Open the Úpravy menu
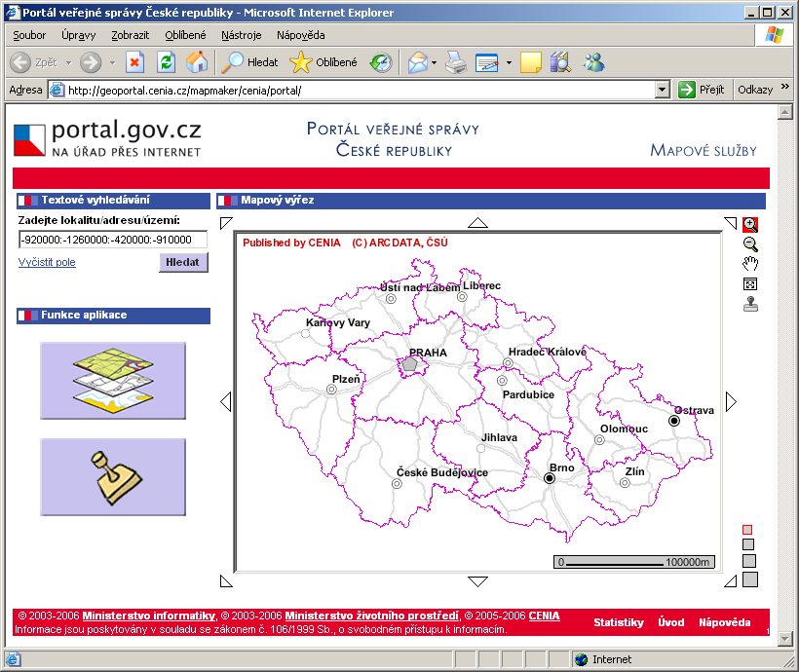 79,35
